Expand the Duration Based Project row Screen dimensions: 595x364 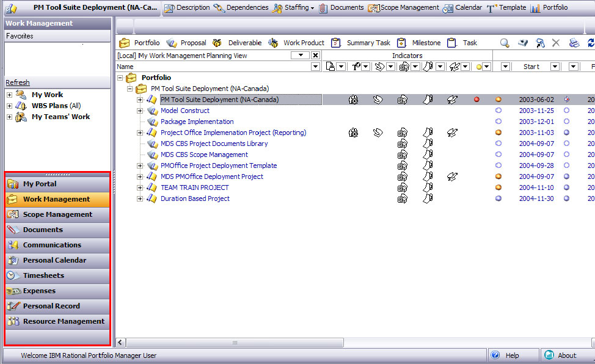pos(140,199)
